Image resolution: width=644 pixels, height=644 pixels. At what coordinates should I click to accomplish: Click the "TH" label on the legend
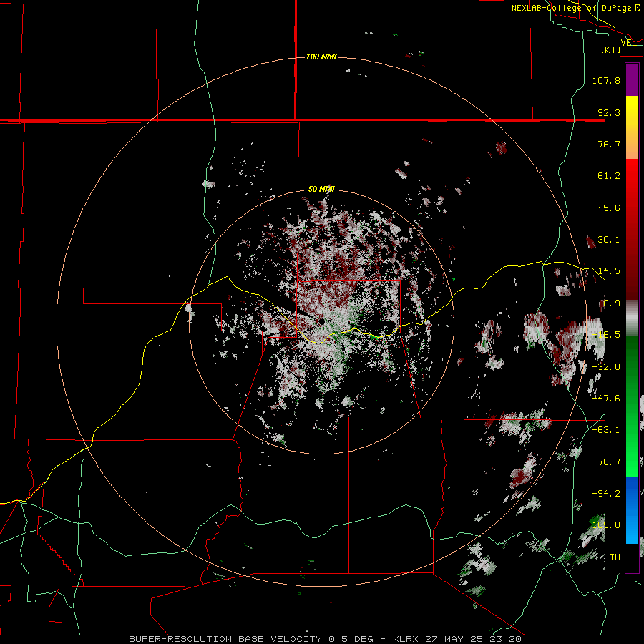tap(615, 557)
